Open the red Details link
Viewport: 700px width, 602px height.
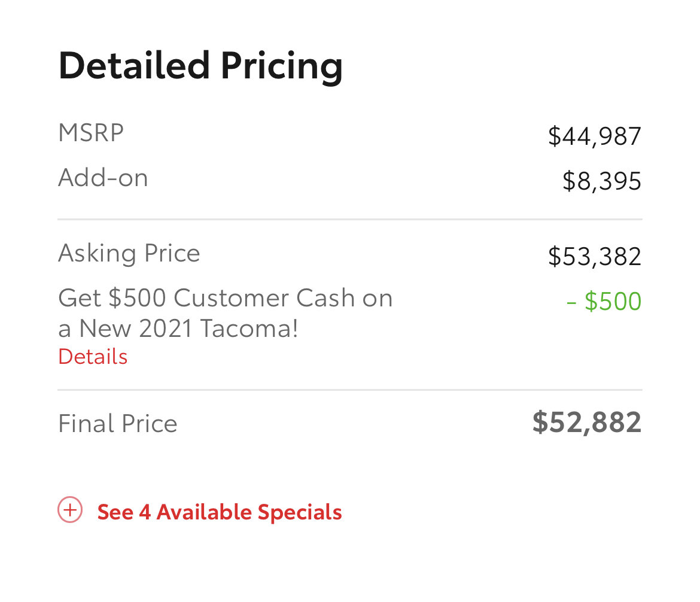(x=93, y=357)
